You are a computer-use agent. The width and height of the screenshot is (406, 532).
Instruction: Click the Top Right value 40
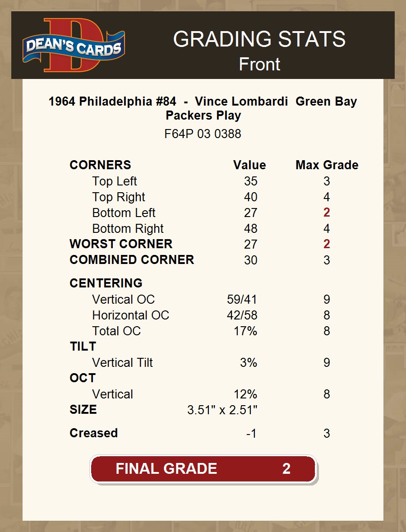pyautogui.click(x=250, y=197)
